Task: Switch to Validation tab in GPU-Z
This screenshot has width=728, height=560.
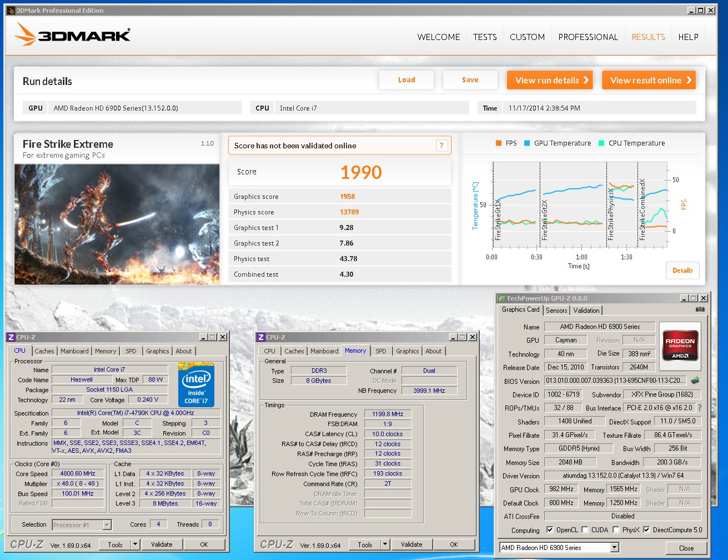Action: (x=586, y=311)
